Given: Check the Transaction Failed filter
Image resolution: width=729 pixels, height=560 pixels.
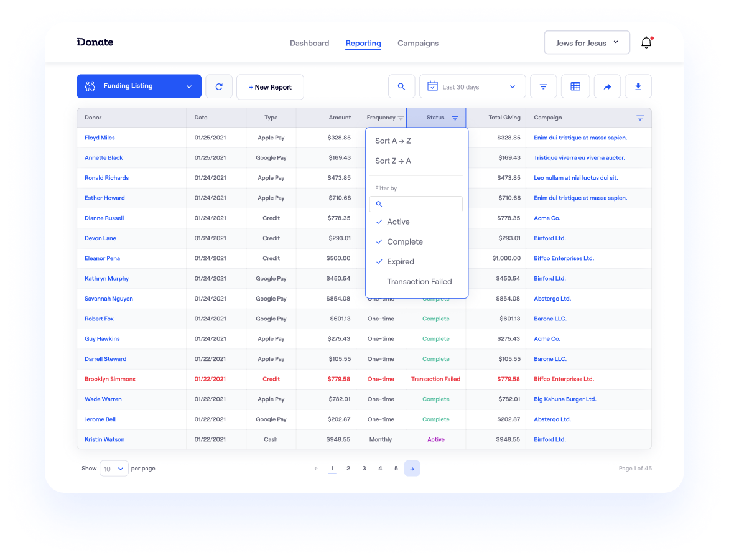Looking at the screenshot, I should pyautogui.click(x=419, y=282).
